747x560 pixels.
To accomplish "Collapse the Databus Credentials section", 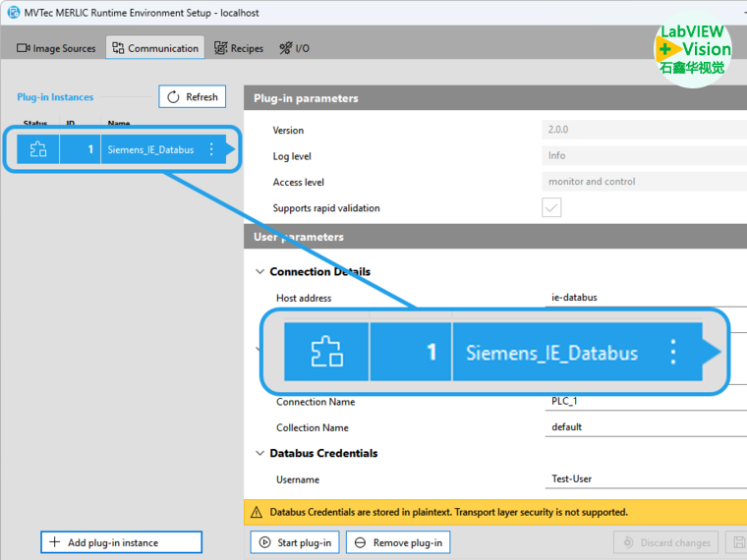I will pyautogui.click(x=260, y=454).
